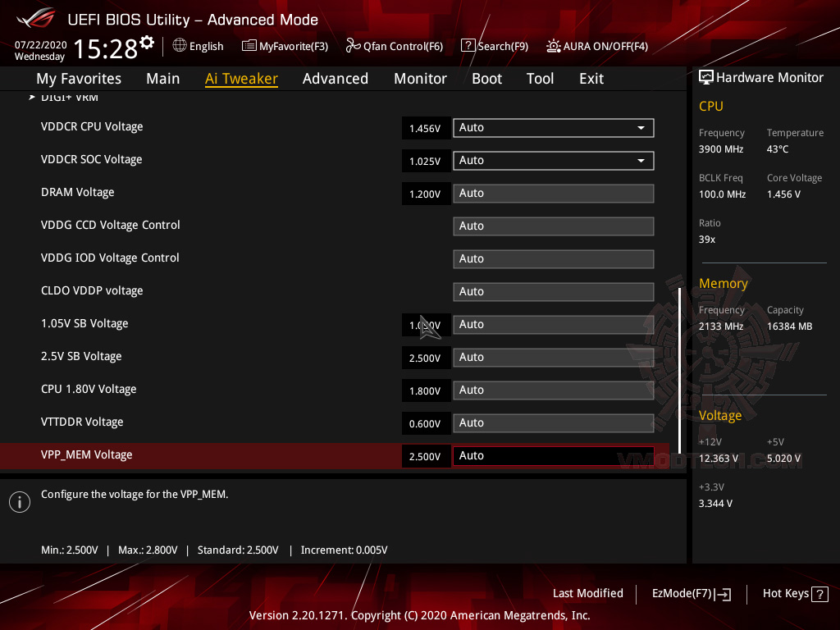Open the Boot menu
This screenshot has width=840, height=630.
[486, 78]
